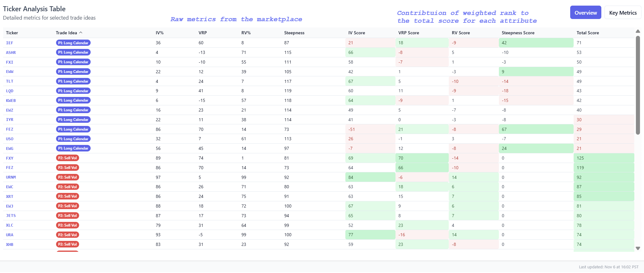Image resolution: width=644 pixels, height=273 pixels.
Task: Sort by the Steepness Score column header
Action: click(x=518, y=33)
